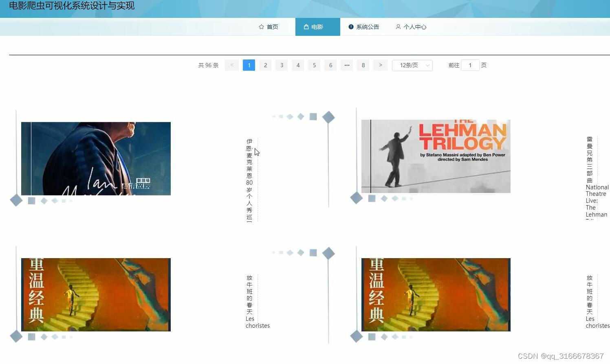610x364 pixels.
Task: Click the left 放牛班的春天 Les choristes title
Action: click(258, 302)
